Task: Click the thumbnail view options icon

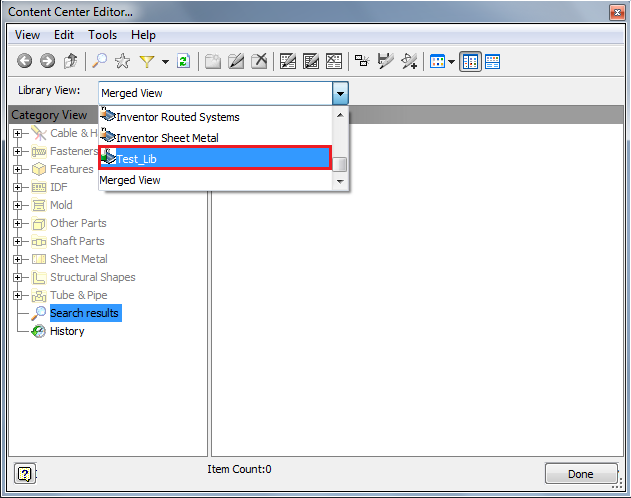Action: (437, 62)
